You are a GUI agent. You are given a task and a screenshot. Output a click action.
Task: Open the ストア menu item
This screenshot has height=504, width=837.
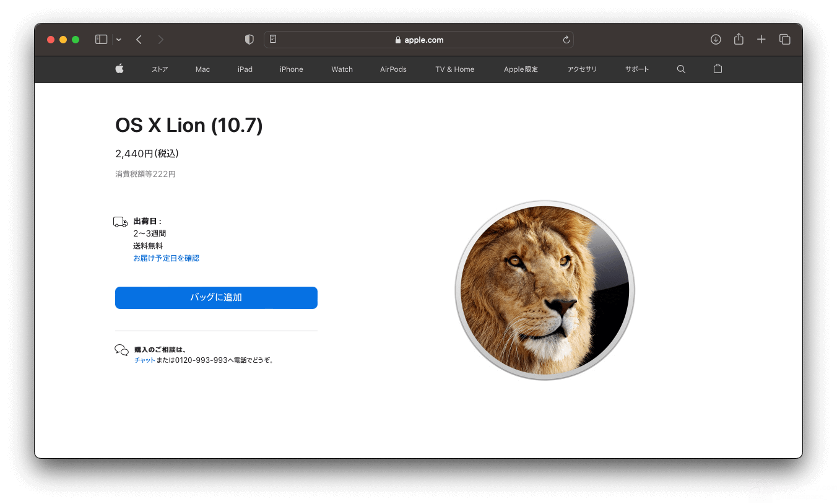tap(160, 69)
